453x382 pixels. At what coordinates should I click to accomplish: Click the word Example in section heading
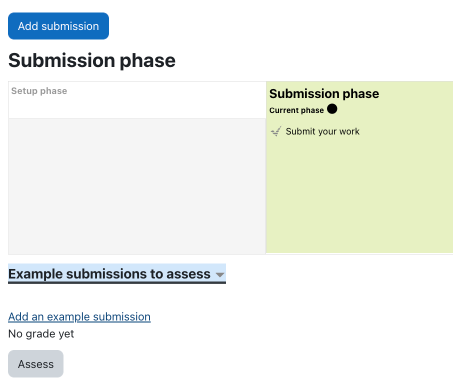point(37,274)
